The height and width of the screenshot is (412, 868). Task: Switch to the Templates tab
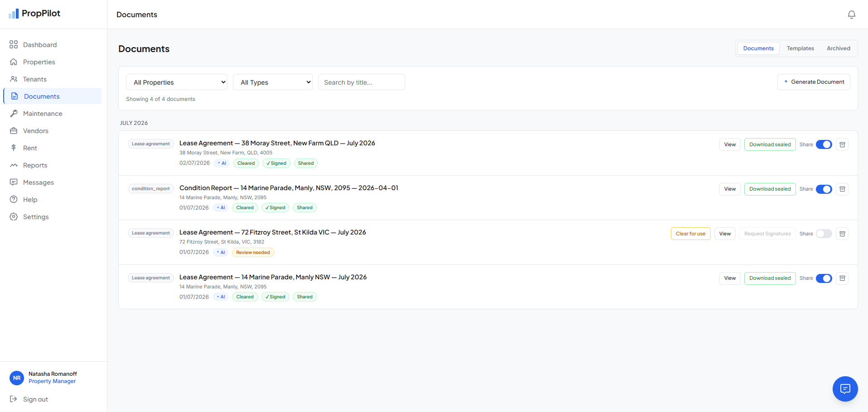(x=800, y=48)
